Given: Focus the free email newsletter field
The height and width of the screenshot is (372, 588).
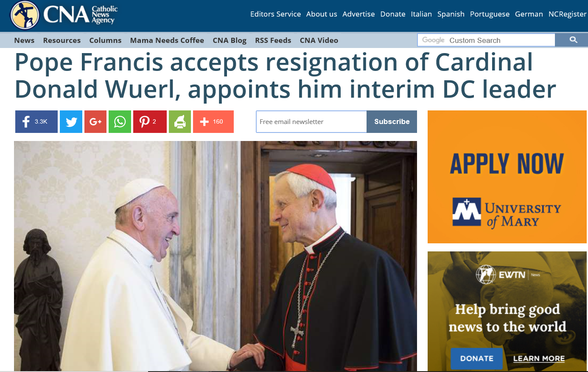Looking at the screenshot, I should (311, 121).
